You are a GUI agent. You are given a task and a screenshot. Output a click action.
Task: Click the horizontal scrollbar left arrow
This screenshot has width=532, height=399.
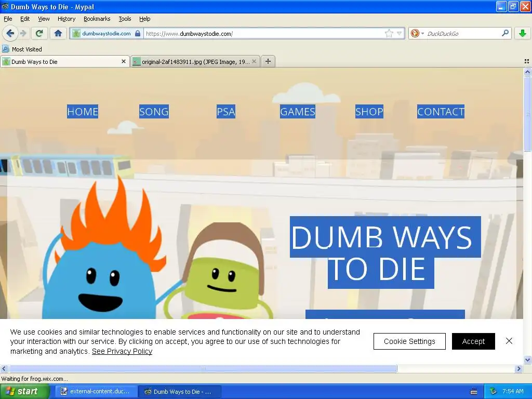4,368
